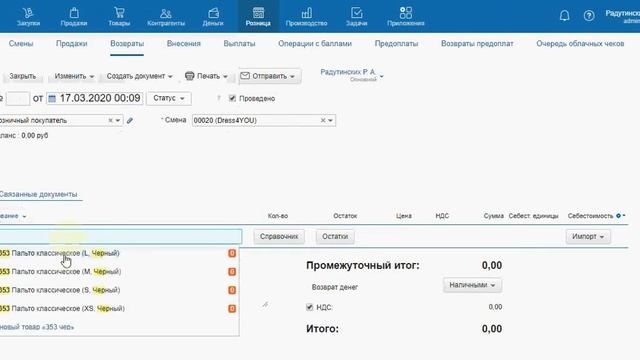
Task: Clear the buyer field with the x icon
Action: pyautogui.click(x=110, y=120)
